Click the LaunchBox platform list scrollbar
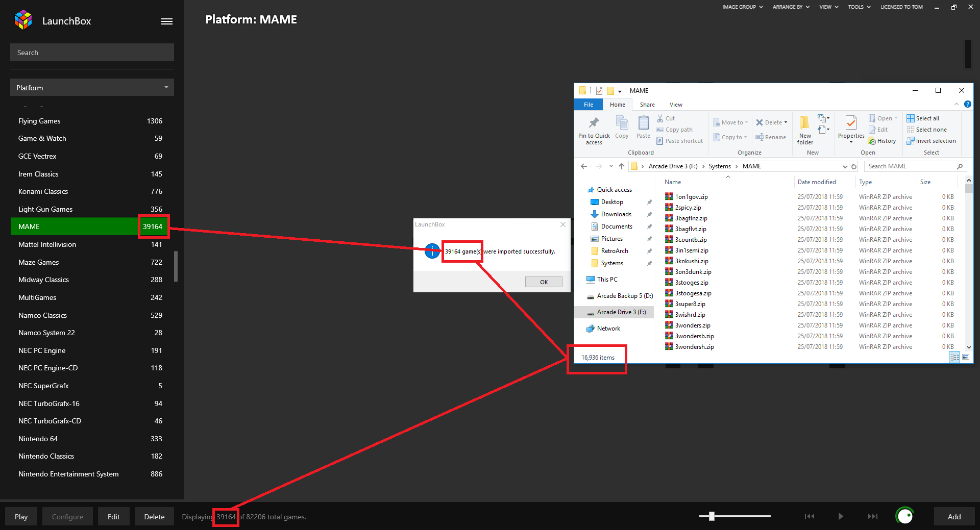 click(x=176, y=266)
